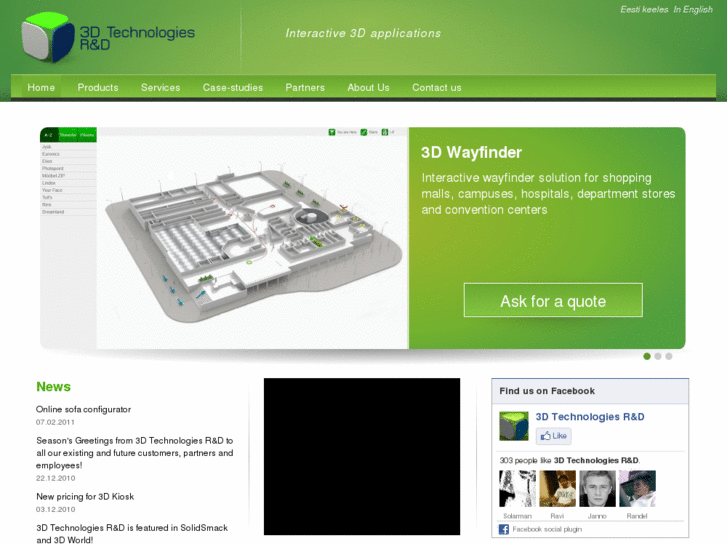Click the Facebook social plugin icon

(504, 529)
